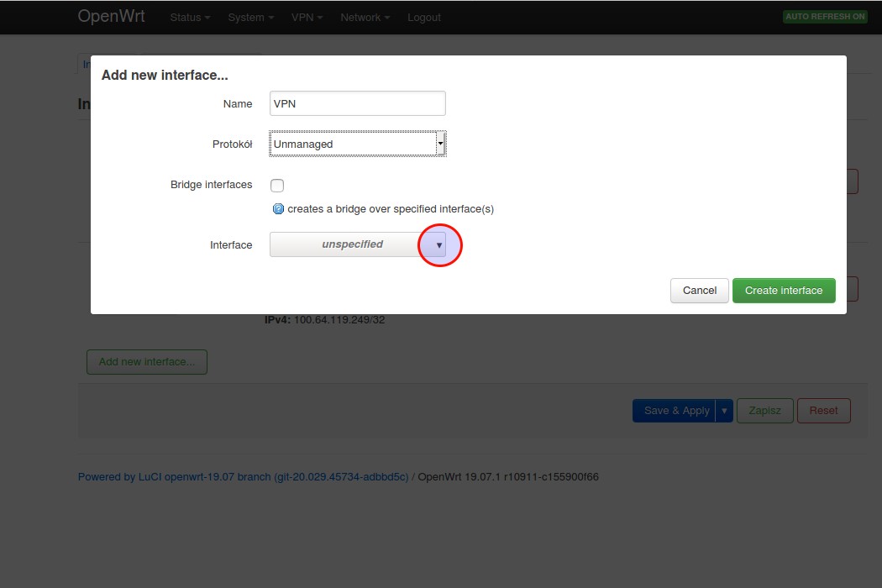Open the Status menu
The height and width of the screenshot is (588, 882).
point(190,18)
